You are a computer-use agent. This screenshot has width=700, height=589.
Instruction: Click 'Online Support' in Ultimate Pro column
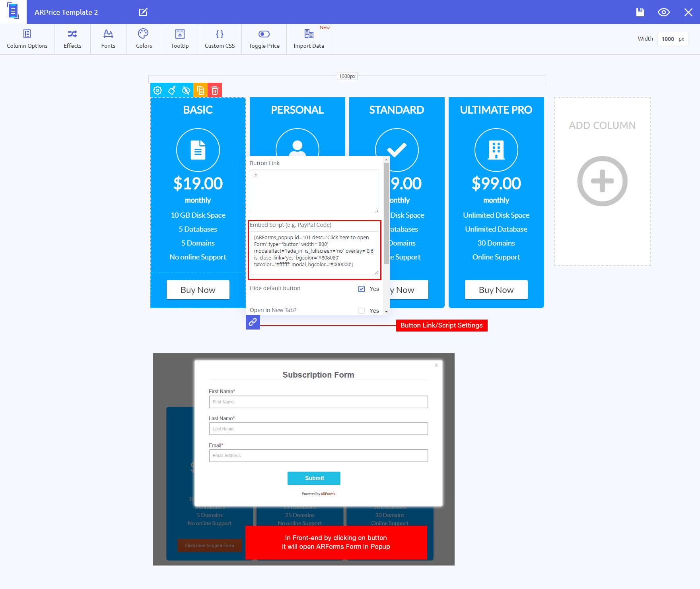(496, 257)
